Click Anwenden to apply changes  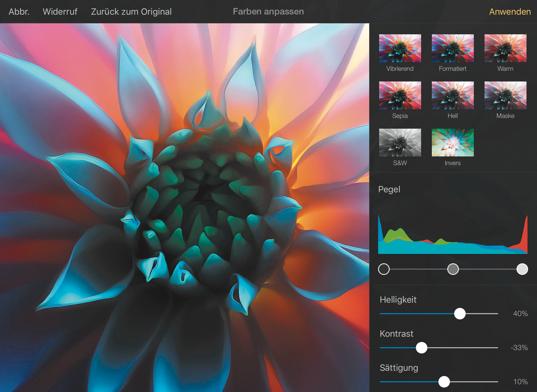click(510, 12)
